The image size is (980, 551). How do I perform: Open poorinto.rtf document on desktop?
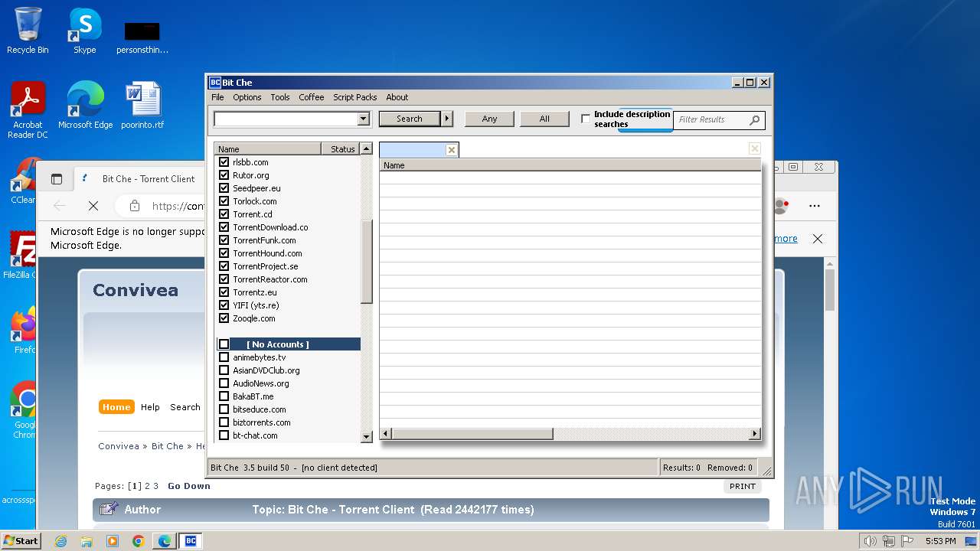click(142, 106)
